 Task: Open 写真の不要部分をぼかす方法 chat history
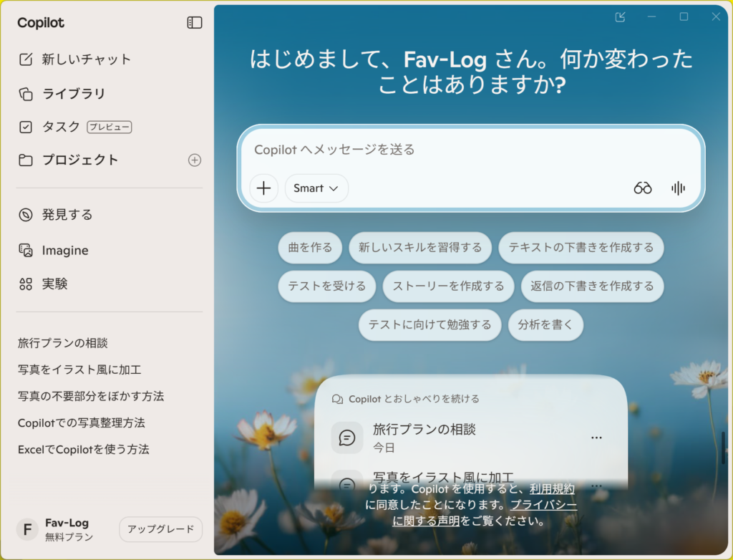(x=91, y=396)
